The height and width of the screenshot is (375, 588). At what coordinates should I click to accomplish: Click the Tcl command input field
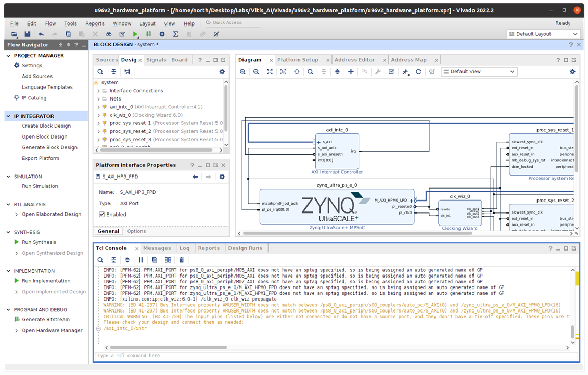pos(336,356)
